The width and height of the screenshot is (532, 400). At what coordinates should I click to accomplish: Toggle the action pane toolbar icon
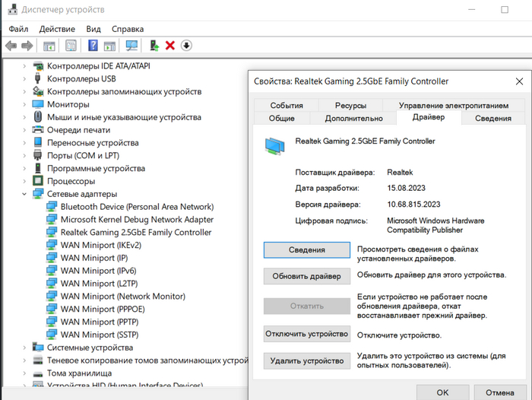pyautogui.click(x=109, y=46)
